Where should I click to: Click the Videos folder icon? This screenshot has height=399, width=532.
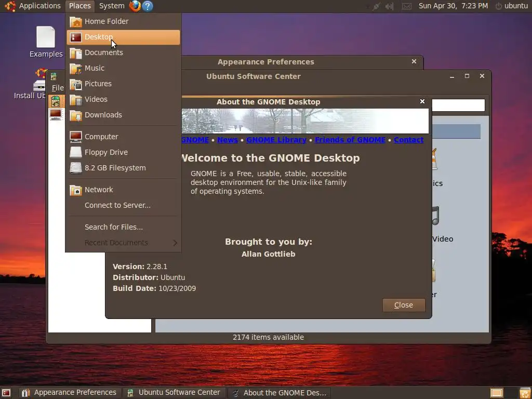pyautogui.click(x=76, y=100)
